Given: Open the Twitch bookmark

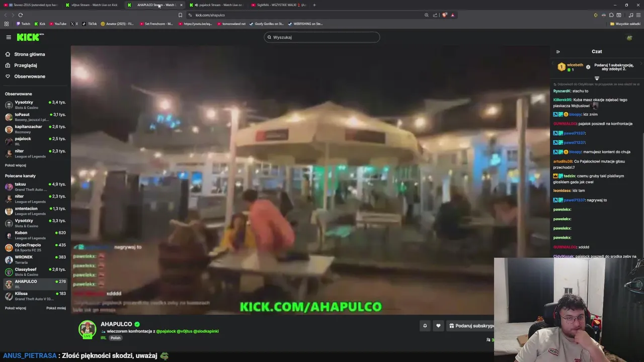Looking at the screenshot, I should point(23,24).
